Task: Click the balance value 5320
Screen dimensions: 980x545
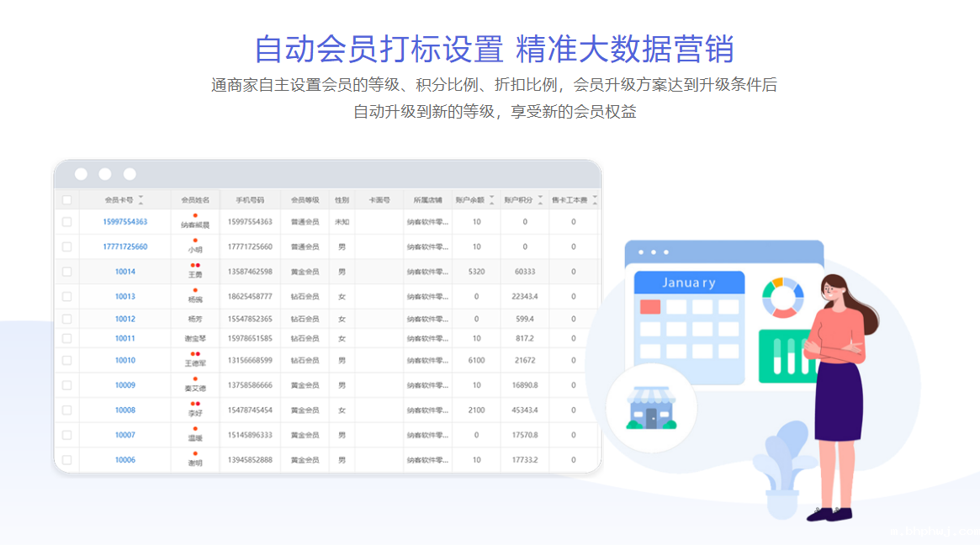Action: [476, 272]
